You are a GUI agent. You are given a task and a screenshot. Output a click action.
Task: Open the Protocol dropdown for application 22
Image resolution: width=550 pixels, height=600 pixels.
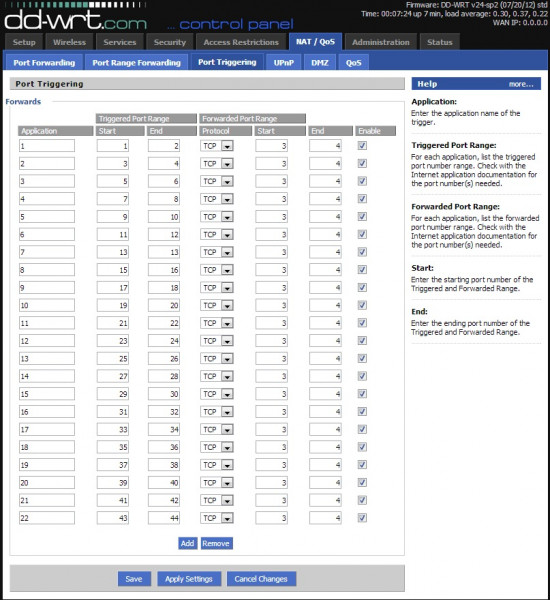pyautogui.click(x=217, y=518)
